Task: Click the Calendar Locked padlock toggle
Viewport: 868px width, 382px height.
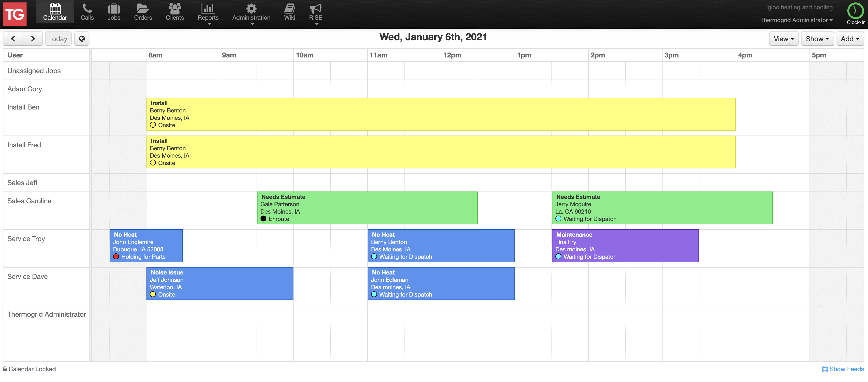Action: [x=5, y=369]
